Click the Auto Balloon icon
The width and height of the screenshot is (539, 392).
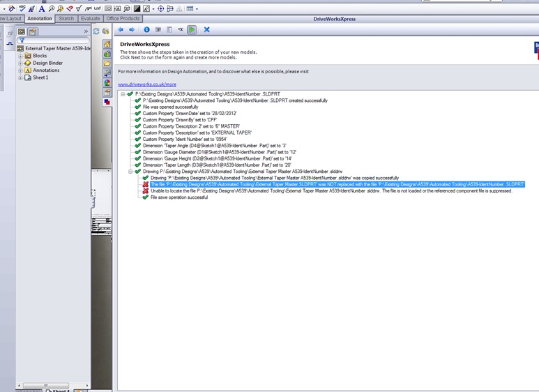[x=61, y=8]
